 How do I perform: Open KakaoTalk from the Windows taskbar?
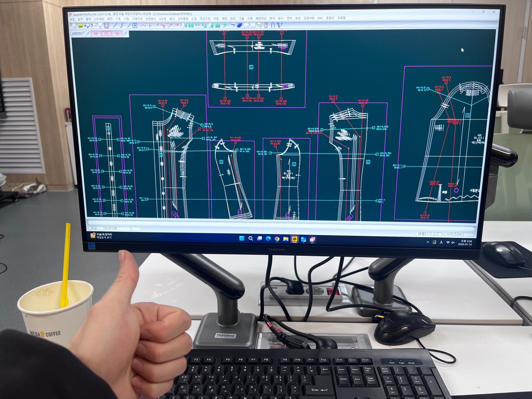pyautogui.click(x=294, y=239)
